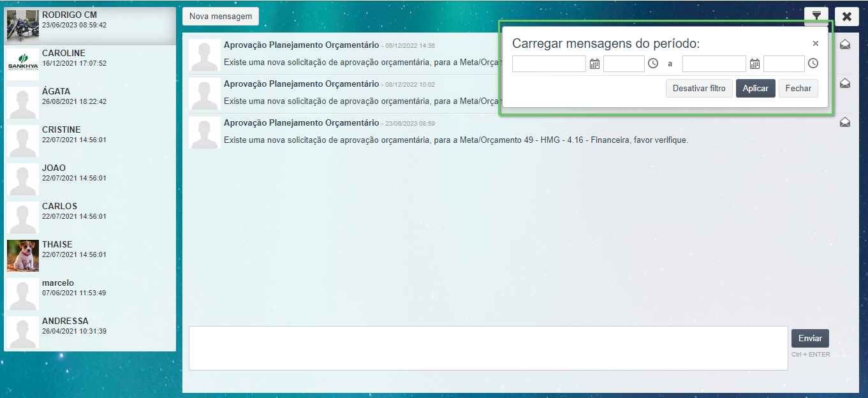Click message text mentioning Meta/Orçamento 49
868x398 pixels.
click(456, 140)
